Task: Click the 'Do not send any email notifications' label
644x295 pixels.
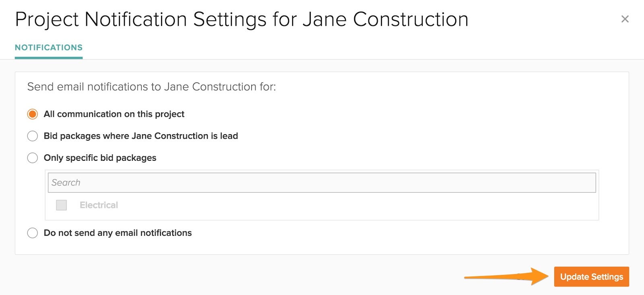Action: click(118, 233)
